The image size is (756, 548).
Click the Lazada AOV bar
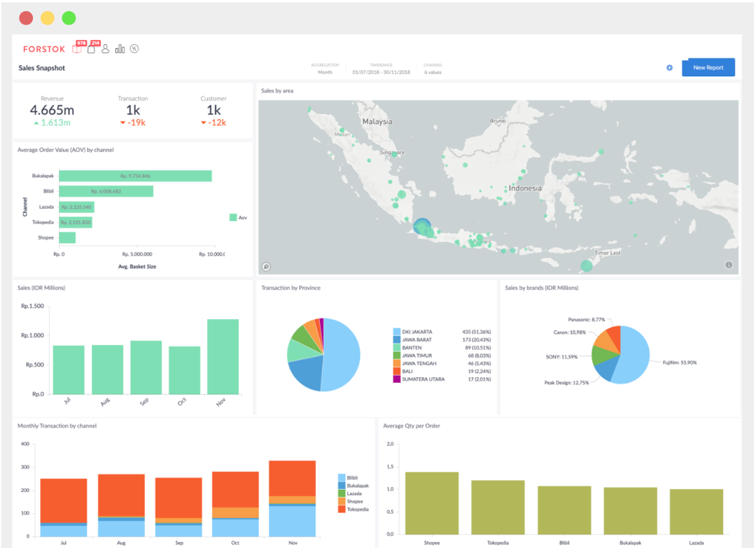pos(77,206)
